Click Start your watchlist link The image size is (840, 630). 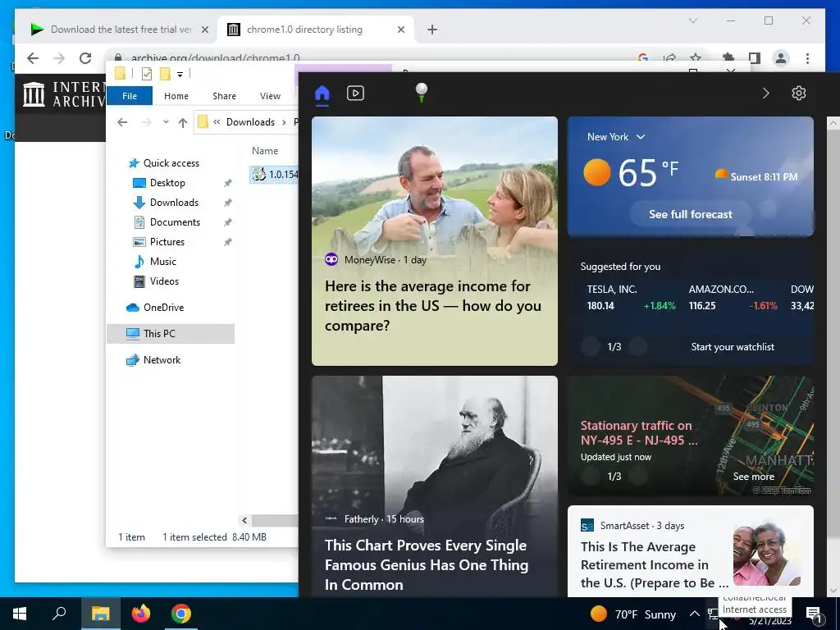coord(733,347)
